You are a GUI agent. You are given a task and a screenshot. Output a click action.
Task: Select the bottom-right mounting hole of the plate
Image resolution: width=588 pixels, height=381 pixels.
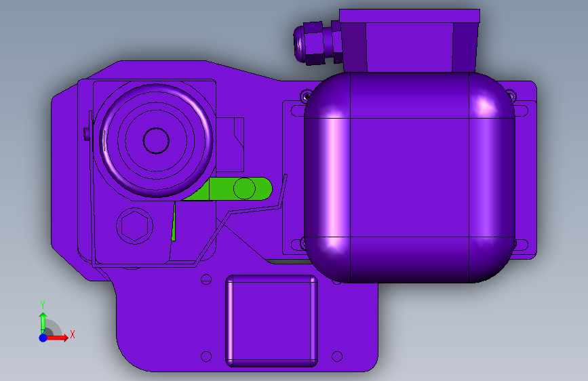tap(337, 356)
